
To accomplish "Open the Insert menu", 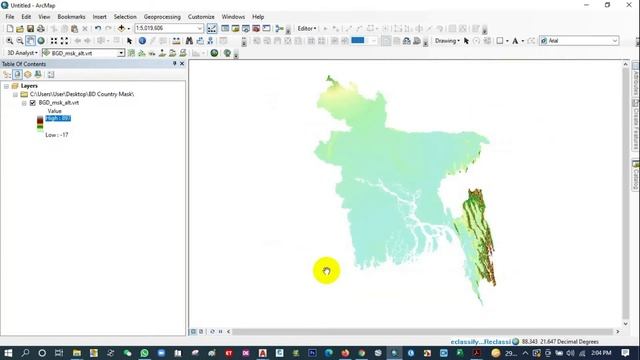I will coord(100,17).
